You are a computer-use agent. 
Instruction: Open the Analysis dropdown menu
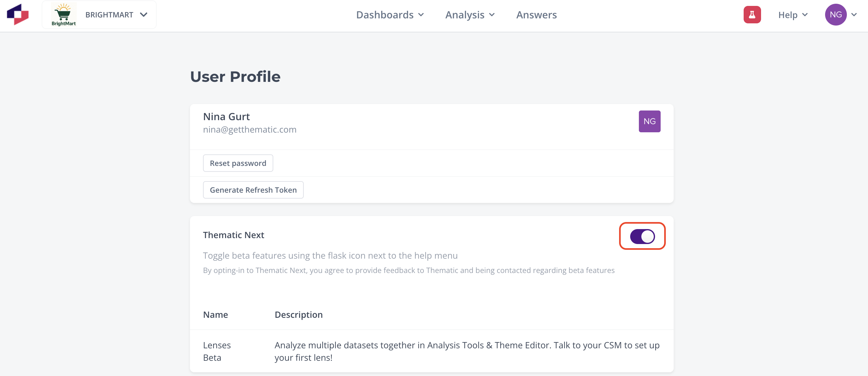click(x=470, y=15)
